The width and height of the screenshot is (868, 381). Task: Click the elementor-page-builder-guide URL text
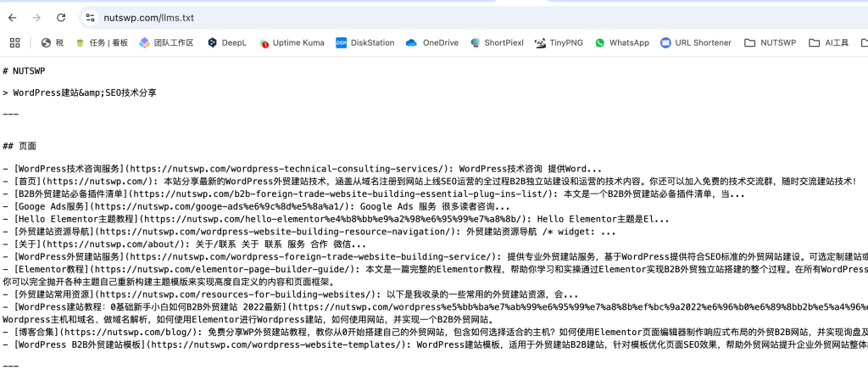223,270
